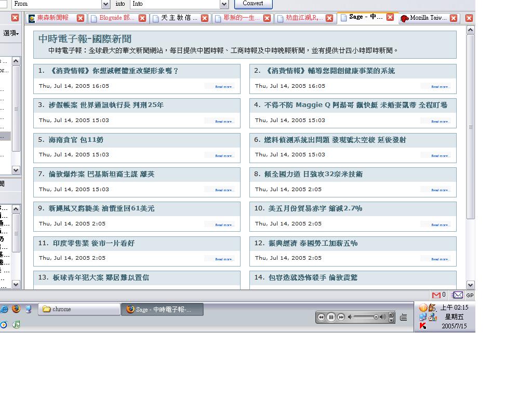Open the Gmail notifier icon in status bar
532x399 pixels.
[x=436, y=295]
